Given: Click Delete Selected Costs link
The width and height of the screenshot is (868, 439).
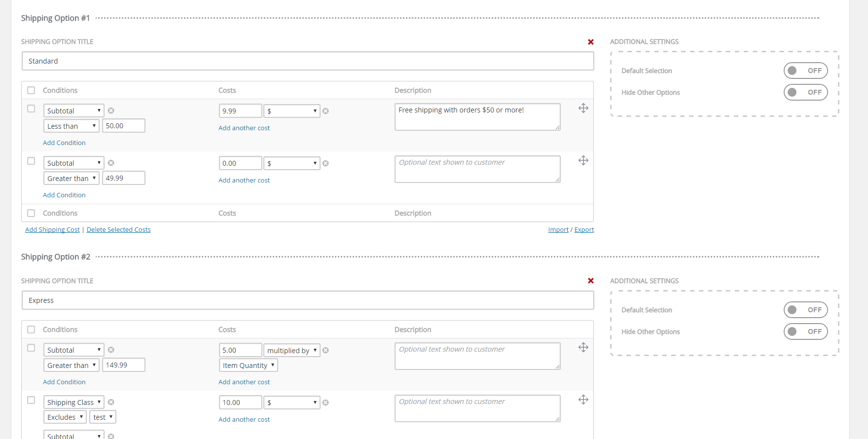Looking at the screenshot, I should [x=118, y=230].
